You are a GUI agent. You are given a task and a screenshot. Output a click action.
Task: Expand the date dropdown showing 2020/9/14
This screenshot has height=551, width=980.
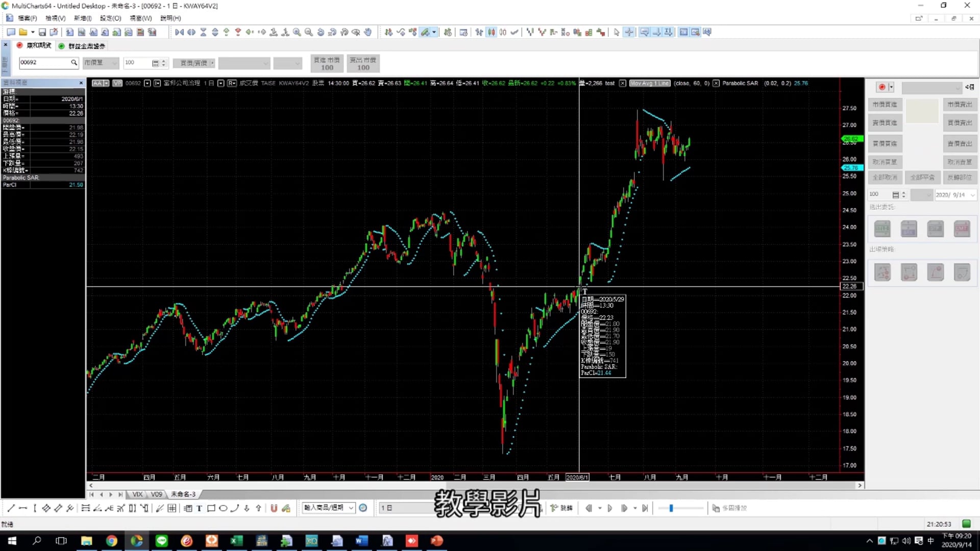tap(972, 195)
